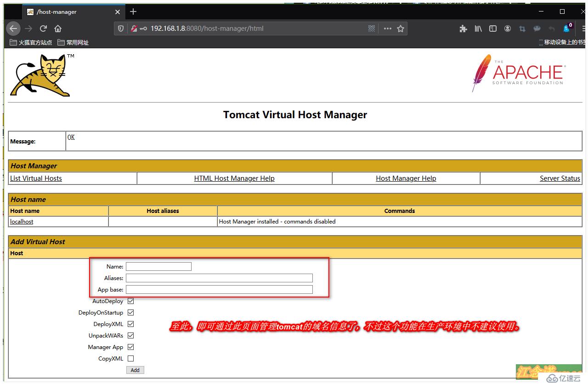Go back to the previous page
This screenshot has height=384, width=588.
[13, 29]
